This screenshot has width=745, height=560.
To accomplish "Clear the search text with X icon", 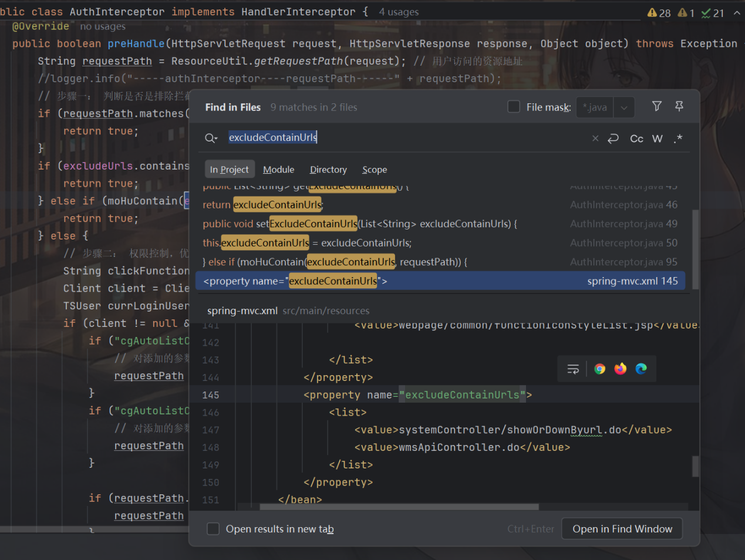I will click(x=595, y=139).
